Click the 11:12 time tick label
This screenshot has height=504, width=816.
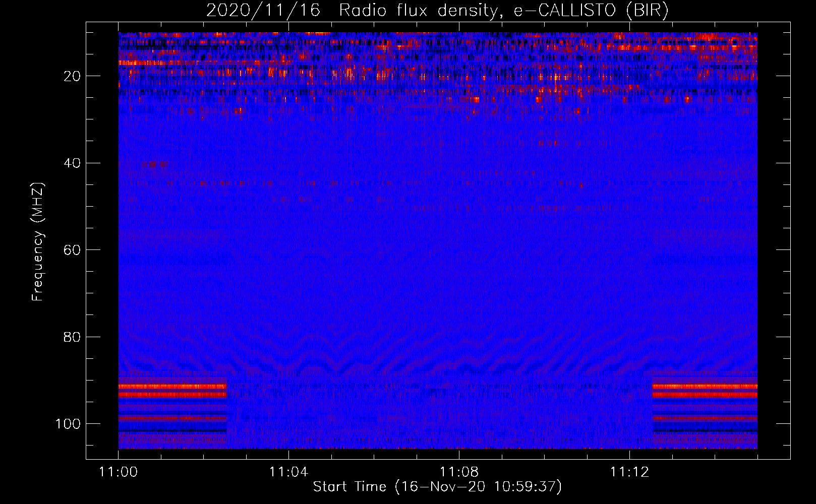629,472
